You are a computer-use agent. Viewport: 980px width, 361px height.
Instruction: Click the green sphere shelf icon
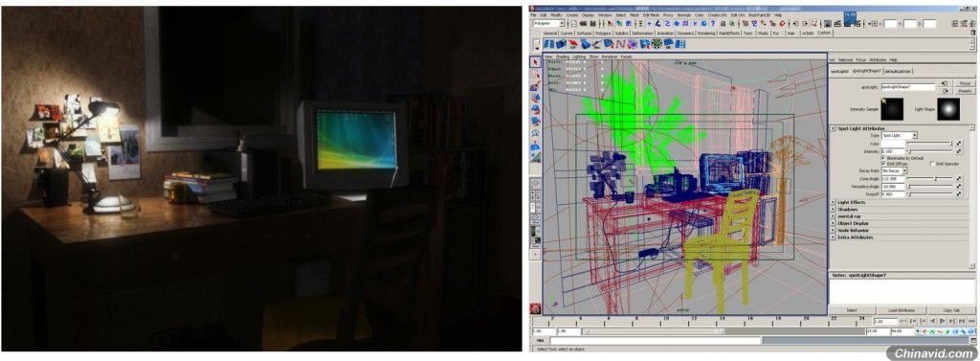tap(657, 44)
